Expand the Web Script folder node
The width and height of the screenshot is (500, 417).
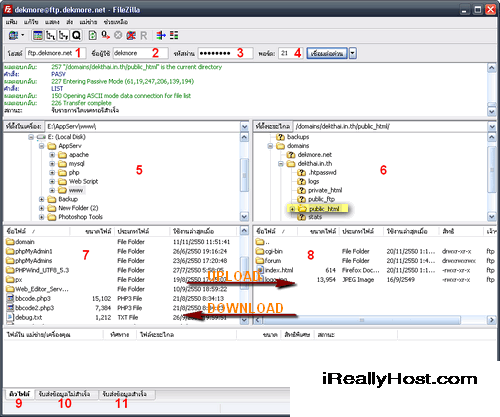[52, 181]
